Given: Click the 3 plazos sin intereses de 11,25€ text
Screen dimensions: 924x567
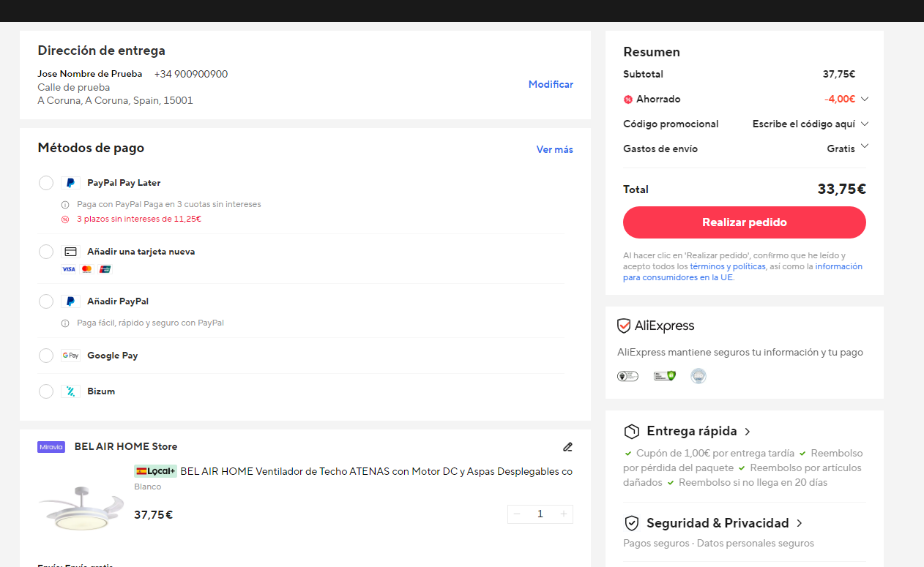Looking at the screenshot, I should [x=139, y=219].
